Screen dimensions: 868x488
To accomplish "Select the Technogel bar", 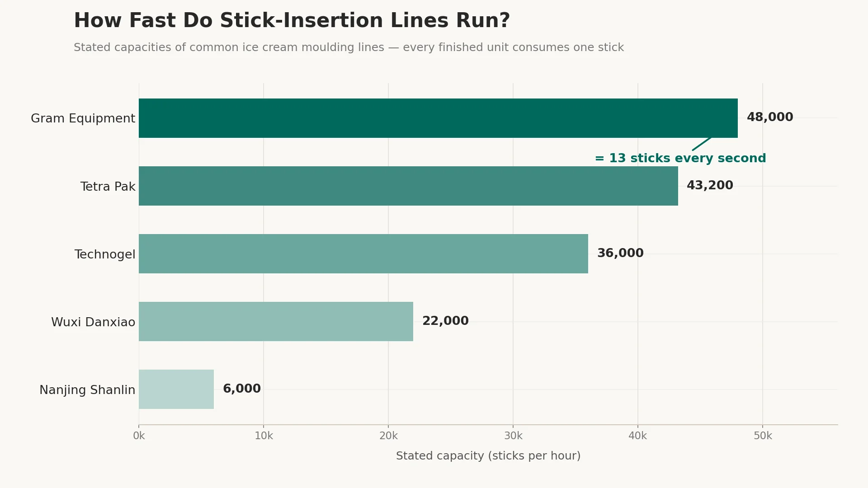I will [x=363, y=253].
